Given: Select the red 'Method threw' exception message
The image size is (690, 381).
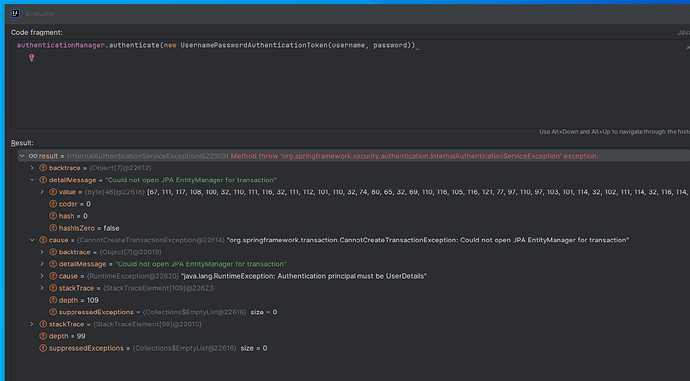Looking at the screenshot, I should click(415, 156).
